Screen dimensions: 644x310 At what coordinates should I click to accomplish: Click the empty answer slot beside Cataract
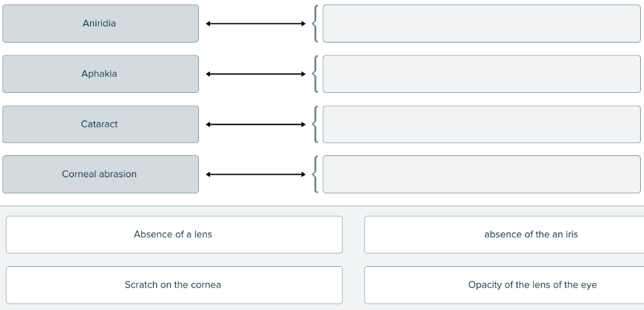pos(481,124)
